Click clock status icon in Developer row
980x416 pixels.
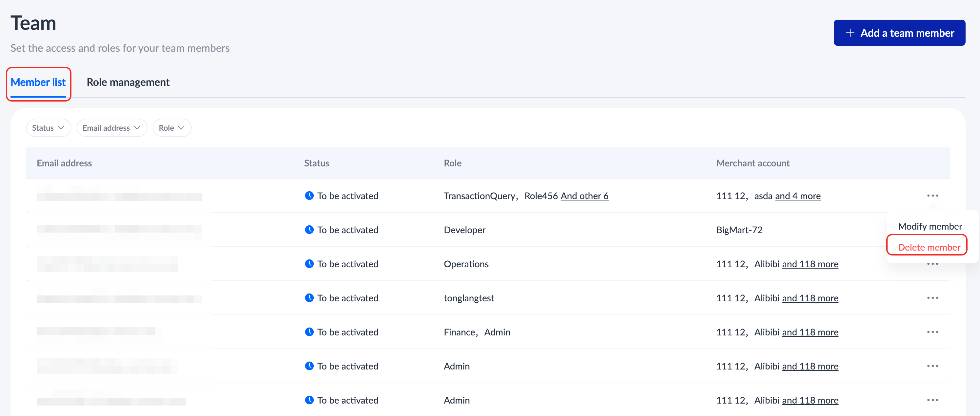coord(309,230)
